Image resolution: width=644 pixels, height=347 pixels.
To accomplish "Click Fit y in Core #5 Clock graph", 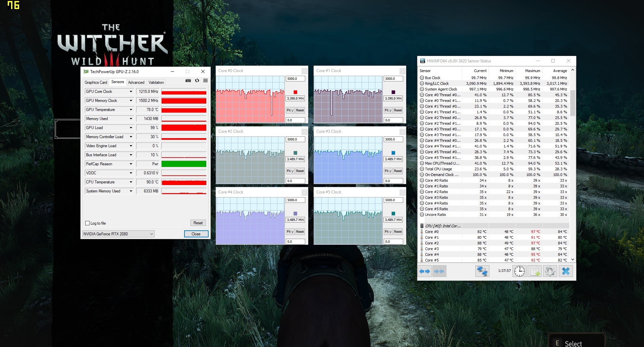I will 388,232.
